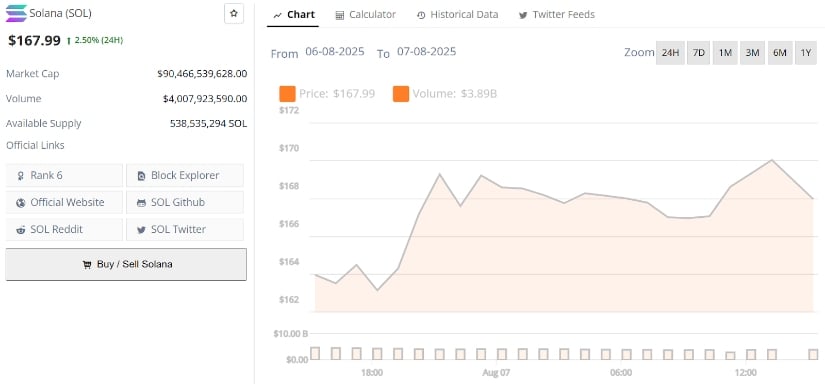Edit the From date 06-08-2025
This screenshot has width=825, height=384.
[x=335, y=52]
